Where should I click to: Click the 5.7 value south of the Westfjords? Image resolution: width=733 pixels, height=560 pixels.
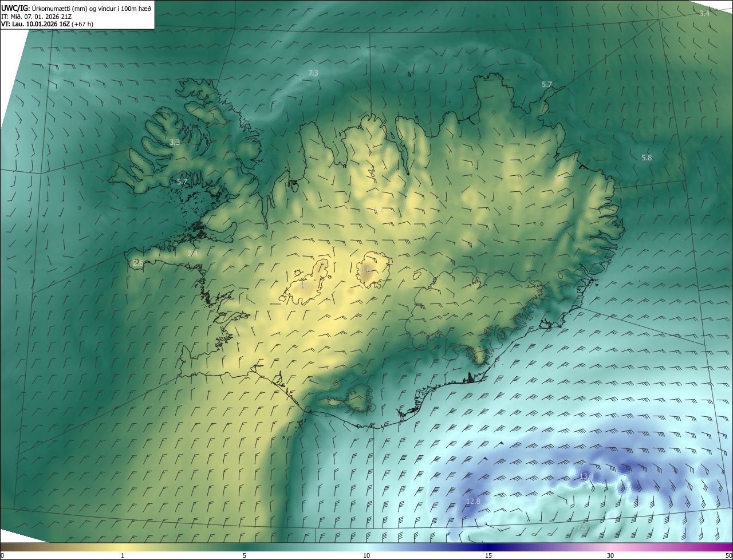click(182, 182)
